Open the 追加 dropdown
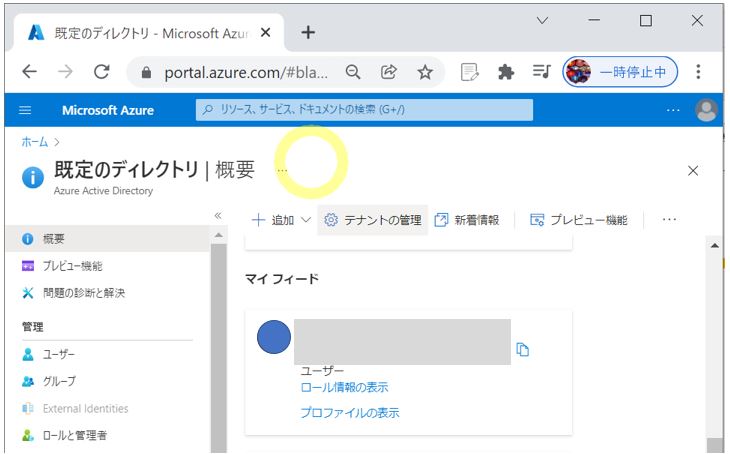The width and height of the screenshot is (730, 454). coord(281,220)
